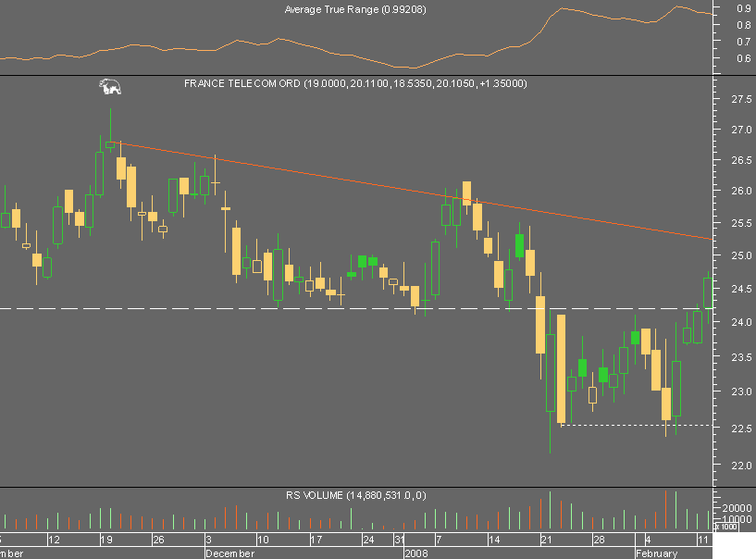Select the 24 date label on the time axis
756x559 pixels.
tap(368, 540)
